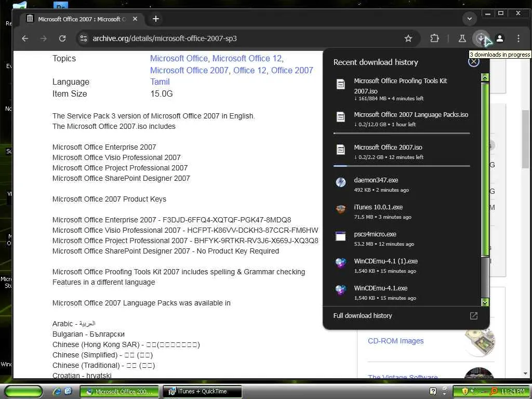Click the WinCDEmu-4.1 (1).exe icon
Image resolution: width=532 pixels, height=399 pixels.
pos(341,263)
